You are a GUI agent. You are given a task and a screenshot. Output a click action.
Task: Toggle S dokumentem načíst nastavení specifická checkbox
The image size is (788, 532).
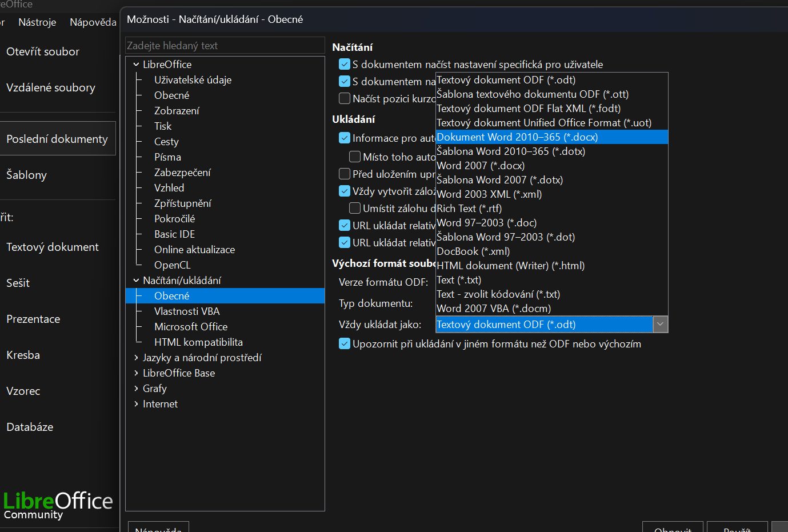pyautogui.click(x=345, y=65)
